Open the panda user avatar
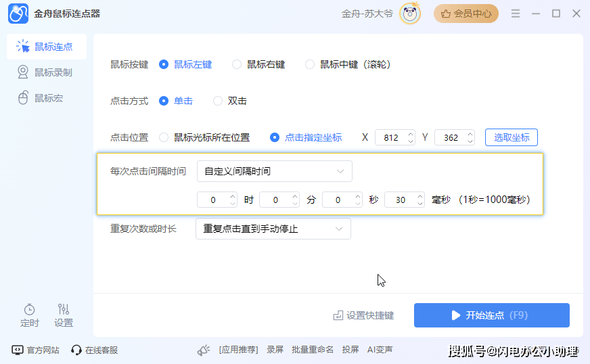The height and width of the screenshot is (364, 590). pyautogui.click(x=410, y=14)
